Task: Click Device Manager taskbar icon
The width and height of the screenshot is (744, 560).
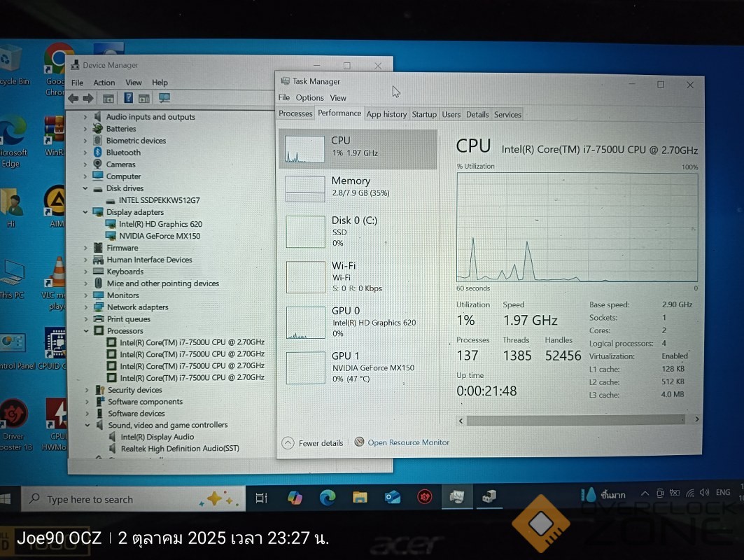Action: (x=489, y=496)
